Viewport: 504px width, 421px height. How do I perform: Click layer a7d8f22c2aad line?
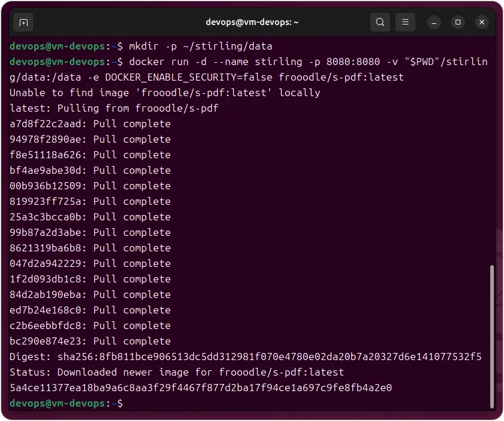point(90,124)
